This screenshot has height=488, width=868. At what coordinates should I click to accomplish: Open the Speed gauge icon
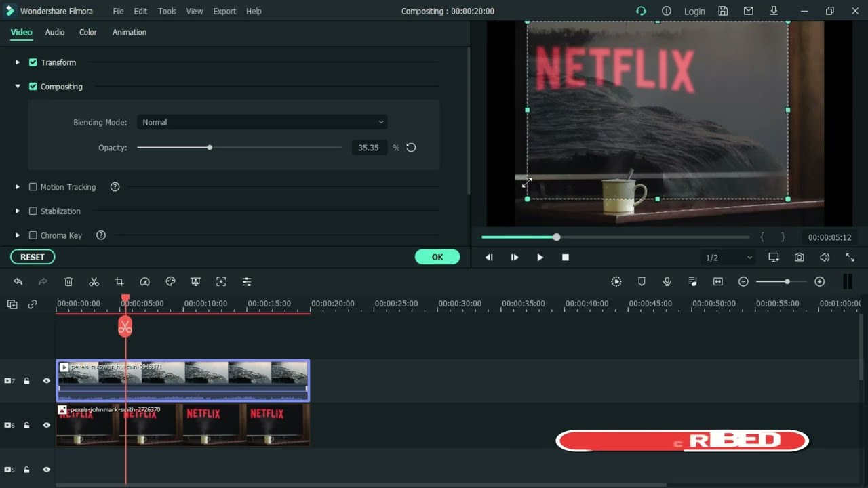(x=144, y=281)
